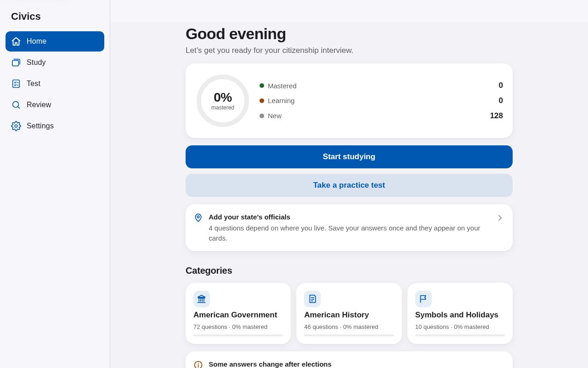
Task: Click the American Government progress bar
Action: [x=238, y=335]
